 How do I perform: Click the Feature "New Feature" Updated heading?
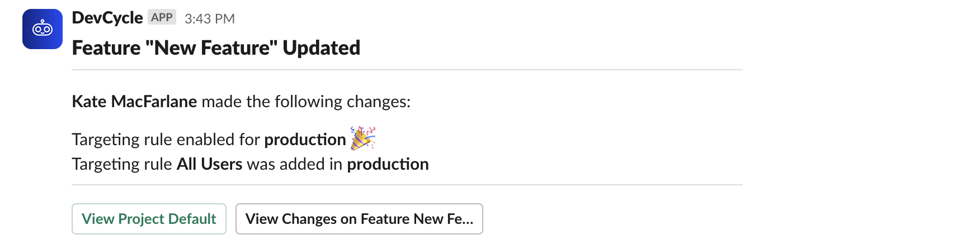coord(215,48)
